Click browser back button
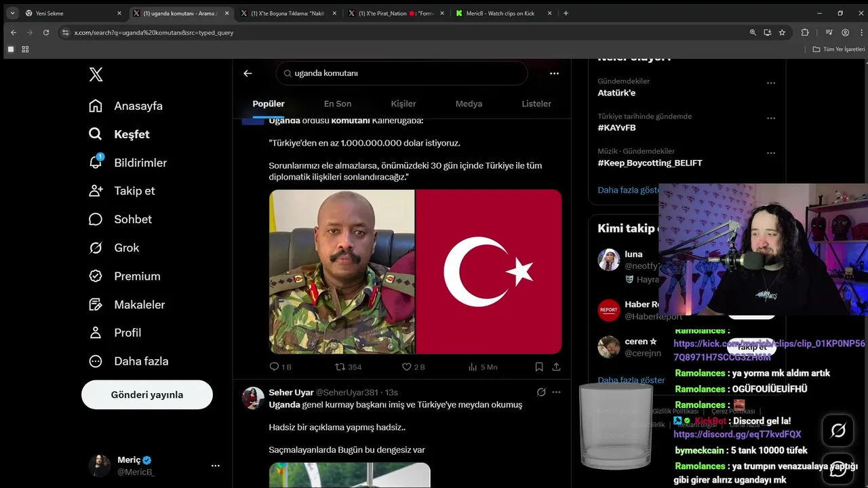 [x=13, y=32]
